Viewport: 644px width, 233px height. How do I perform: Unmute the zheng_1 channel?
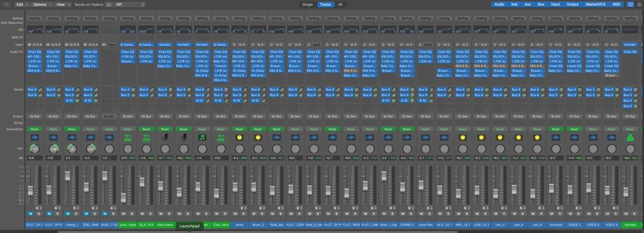(67, 214)
